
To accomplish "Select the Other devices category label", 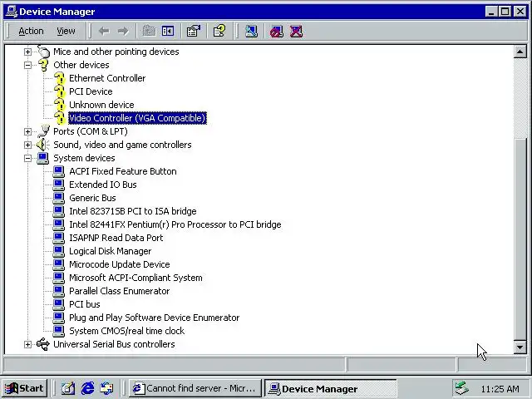I will [81, 65].
